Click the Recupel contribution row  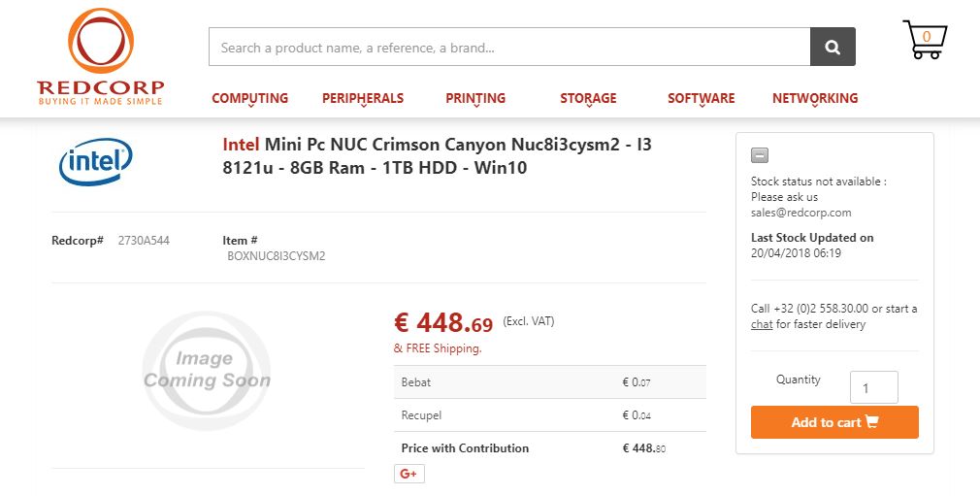coord(549,415)
